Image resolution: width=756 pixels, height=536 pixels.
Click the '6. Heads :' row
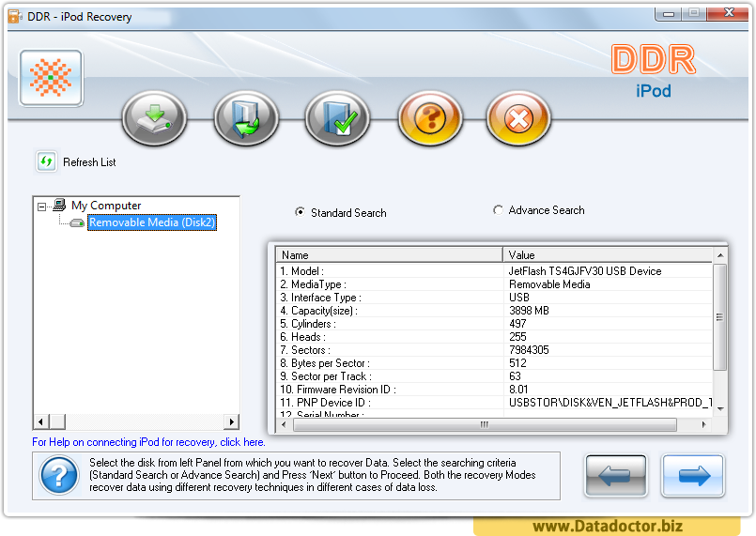pos(494,336)
